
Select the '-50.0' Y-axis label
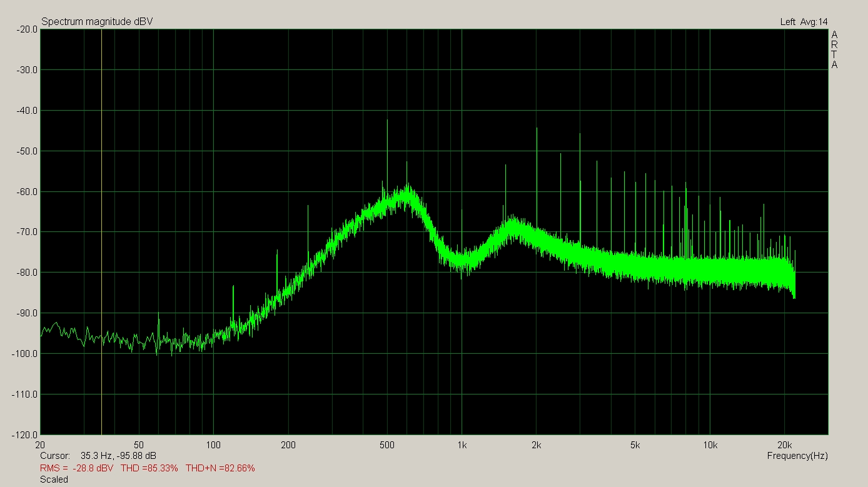click(x=27, y=151)
